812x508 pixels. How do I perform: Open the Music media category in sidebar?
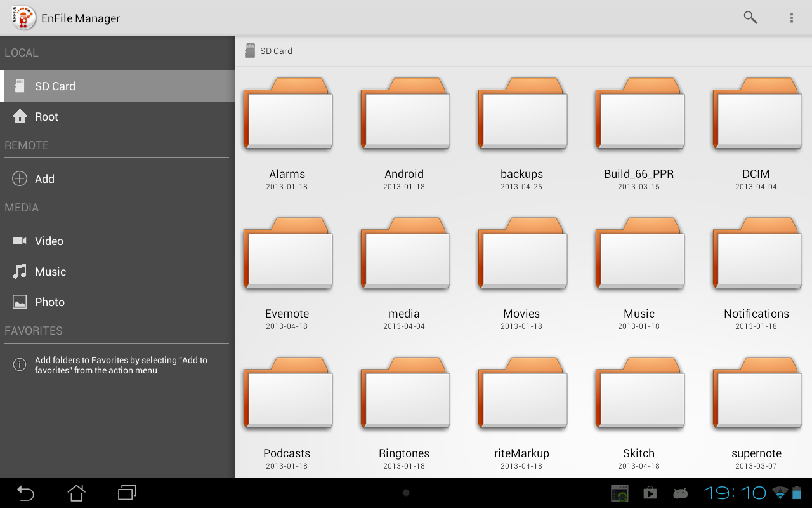pos(117,272)
